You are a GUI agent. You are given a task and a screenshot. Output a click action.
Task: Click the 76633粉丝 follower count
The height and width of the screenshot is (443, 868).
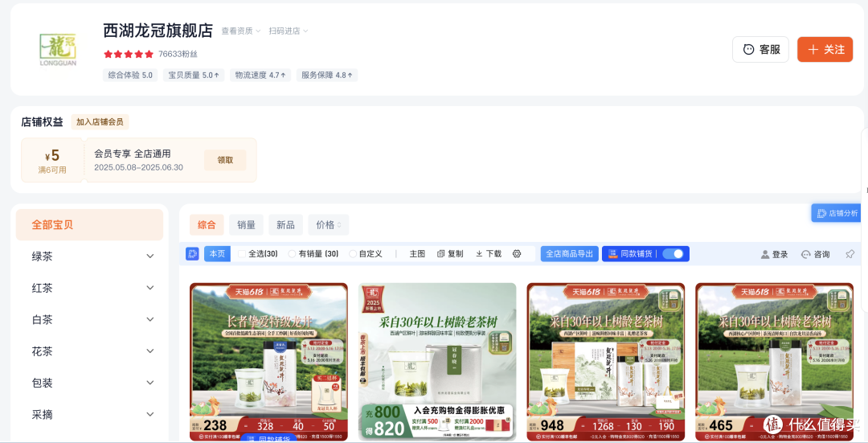pyautogui.click(x=178, y=54)
